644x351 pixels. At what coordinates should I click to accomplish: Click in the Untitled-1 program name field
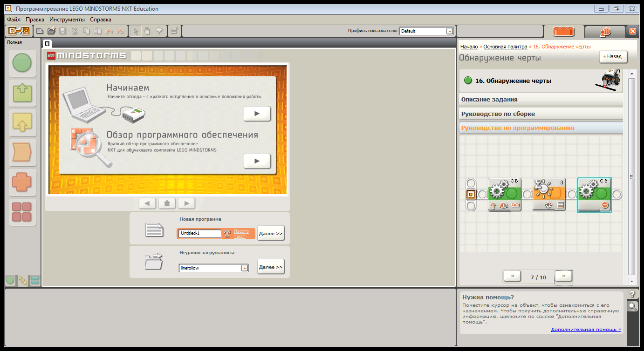pos(199,234)
